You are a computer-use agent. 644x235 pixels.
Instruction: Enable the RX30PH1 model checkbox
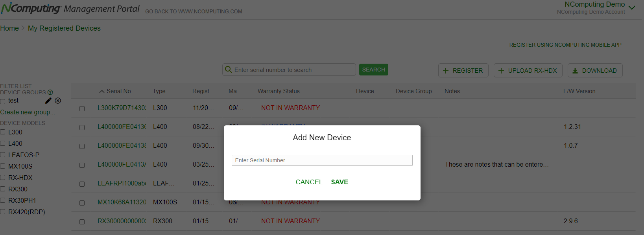pyautogui.click(x=3, y=200)
